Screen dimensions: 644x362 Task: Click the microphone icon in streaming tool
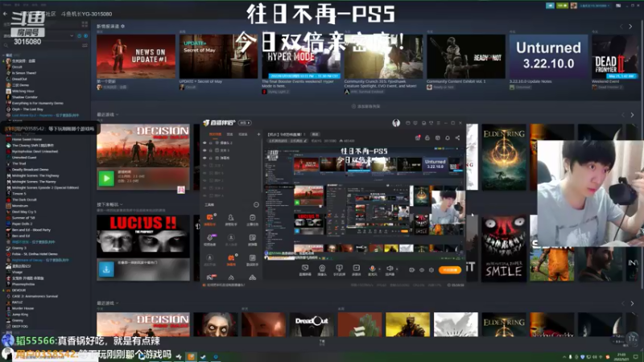(x=372, y=268)
